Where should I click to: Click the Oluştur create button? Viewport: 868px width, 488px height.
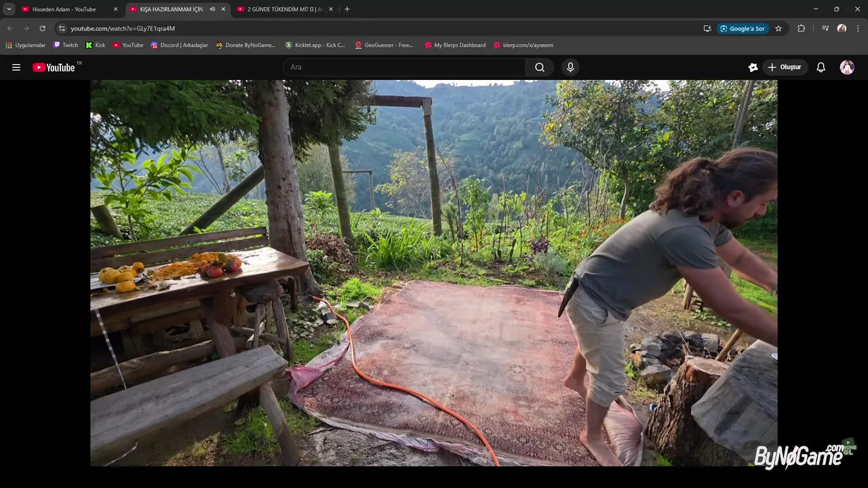coord(785,67)
